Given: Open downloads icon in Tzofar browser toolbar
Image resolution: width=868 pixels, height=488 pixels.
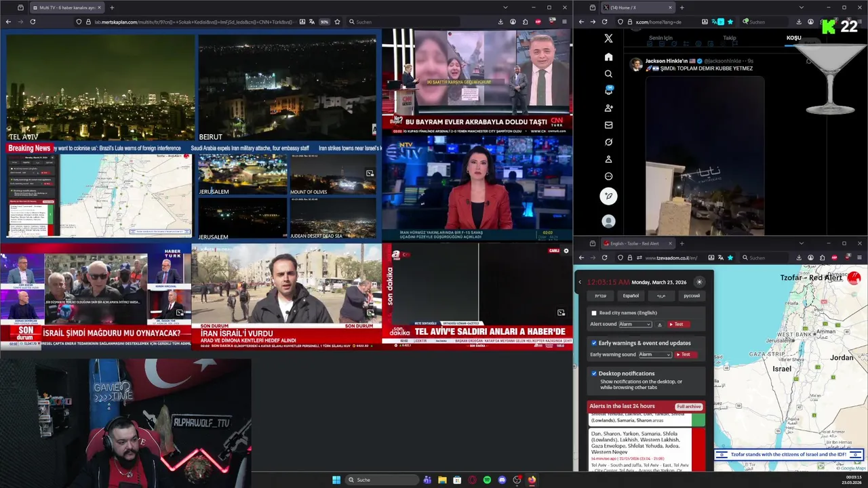Looking at the screenshot, I should pos(799,258).
